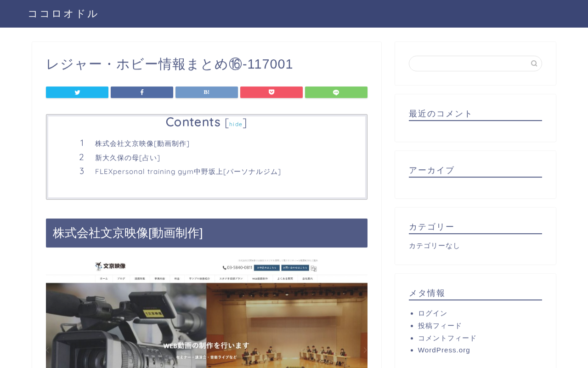Open the コメントフィード link

(x=447, y=338)
